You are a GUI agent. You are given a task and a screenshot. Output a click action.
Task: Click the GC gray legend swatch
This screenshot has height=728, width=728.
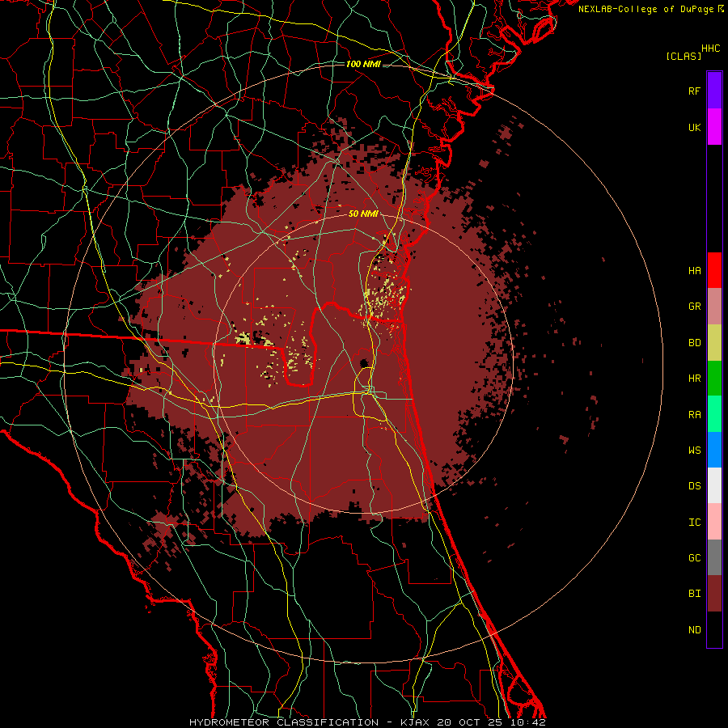click(x=714, y=557)
